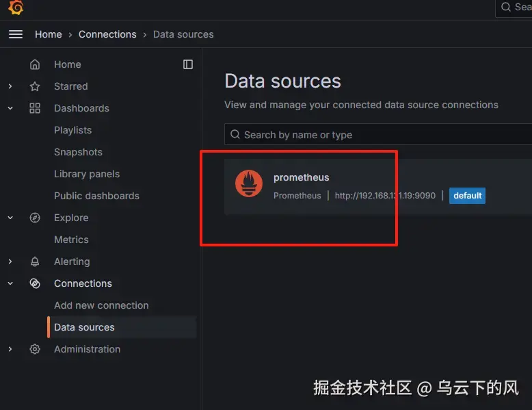
Task: Click the http://192.168.1.1.19:9090 URL text
Action: point(385,196)
